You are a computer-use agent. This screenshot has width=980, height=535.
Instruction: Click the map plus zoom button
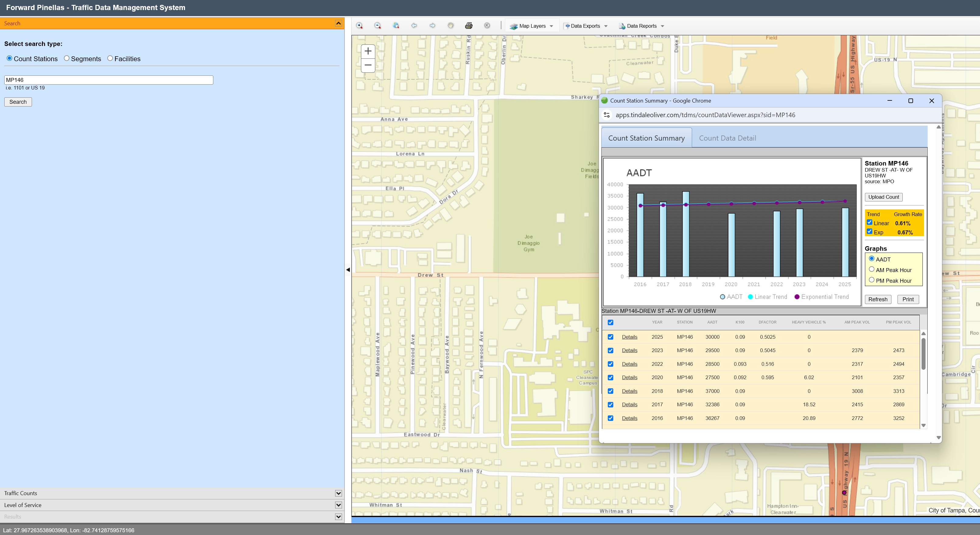(x=368, y=51)
